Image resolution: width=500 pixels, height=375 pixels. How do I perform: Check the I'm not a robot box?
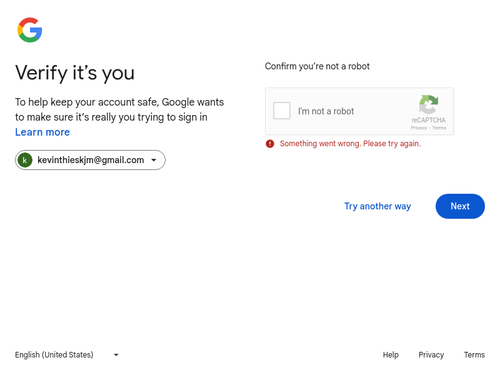pyautogui.click(x=282, y=111)
